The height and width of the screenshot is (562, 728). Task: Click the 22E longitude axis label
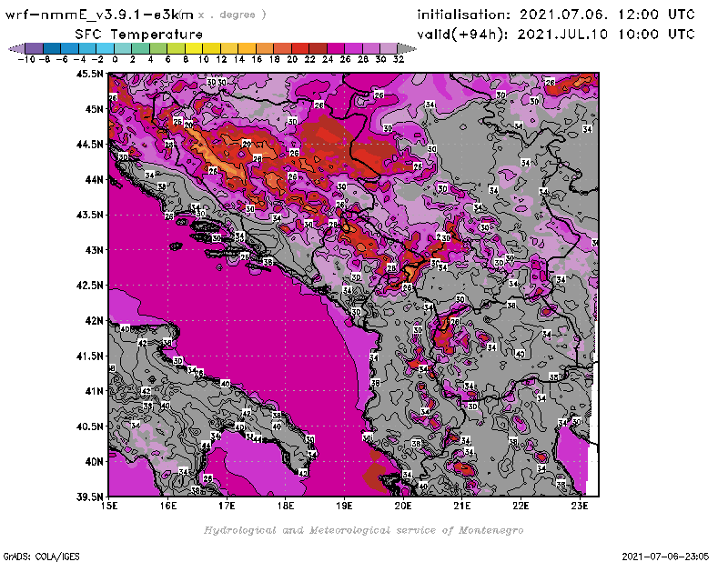pyautogui.click(x=521, y=506)
